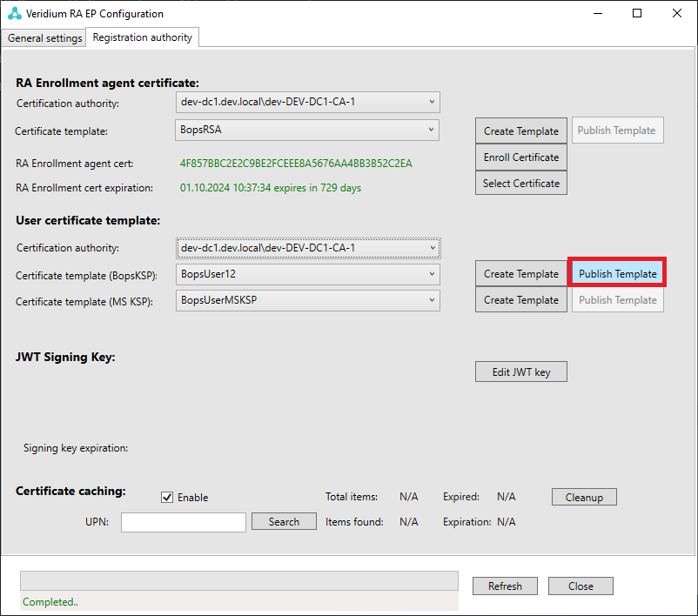Select the Registration authority tab
This screenshot has width=698, height=616.
pos(143,37)
